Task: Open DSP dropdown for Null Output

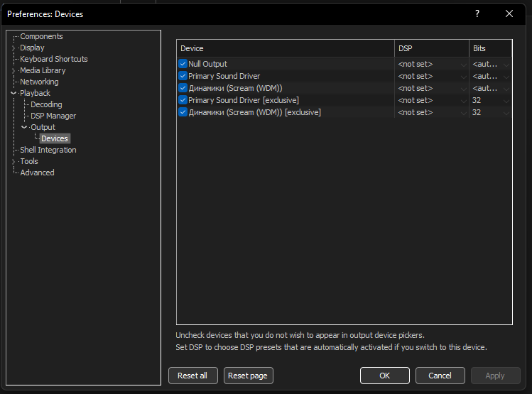Action: 431,64
